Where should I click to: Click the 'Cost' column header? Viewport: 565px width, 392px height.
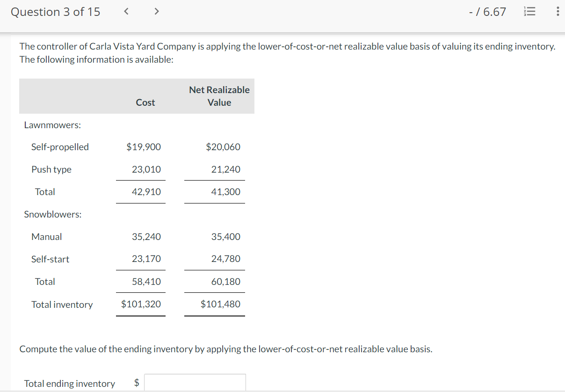point(145,102)
